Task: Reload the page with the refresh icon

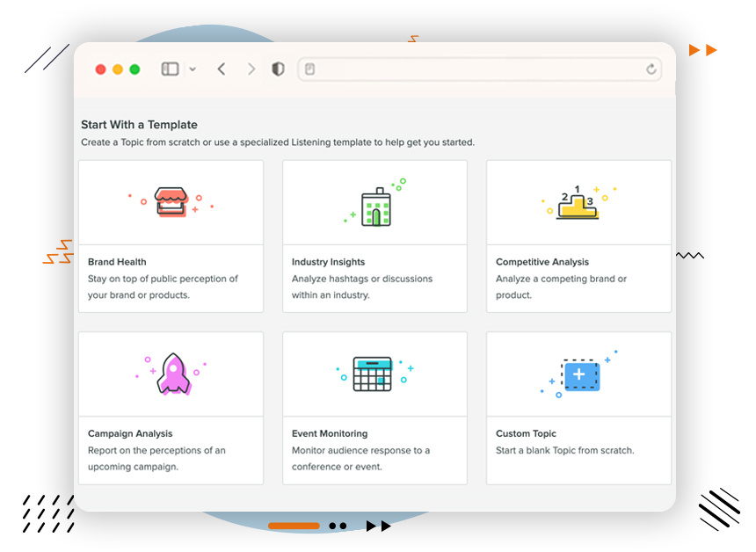Action: click(x=651, y=69)
